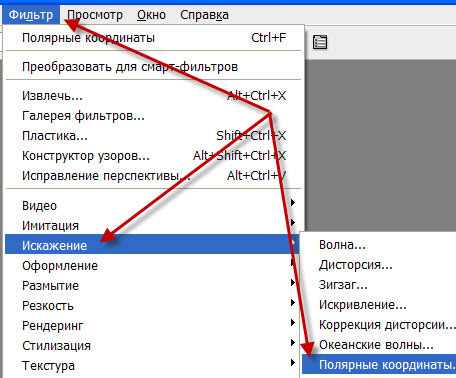456x378 pixels.
Task: Open Конструктор узоров...
Action: [154, 156]
